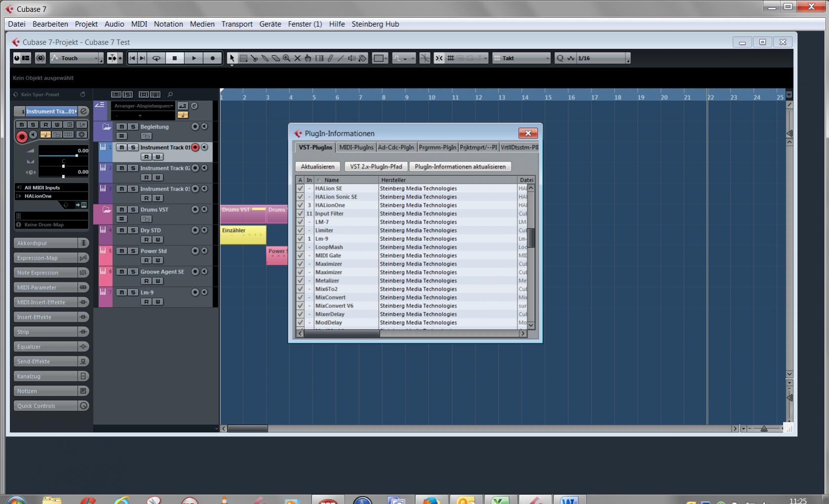Click VST 2.x-PlugIn-Pfad button
829x504 pixels.
click(x=376, y=167)
